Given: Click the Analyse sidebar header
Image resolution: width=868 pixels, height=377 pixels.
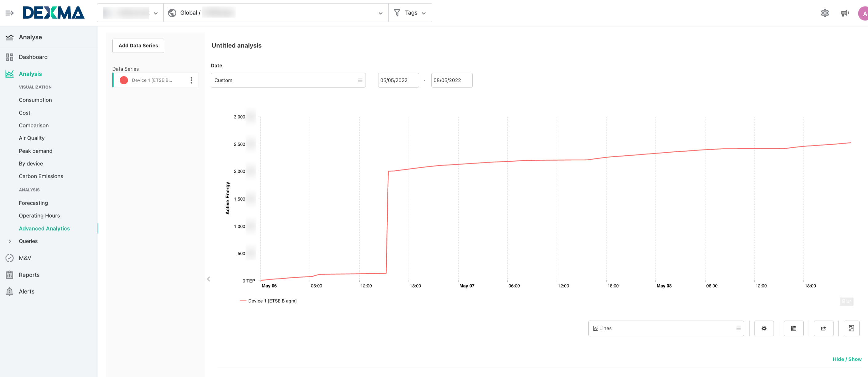Looking at the screenshot, I should coord(30,37).
